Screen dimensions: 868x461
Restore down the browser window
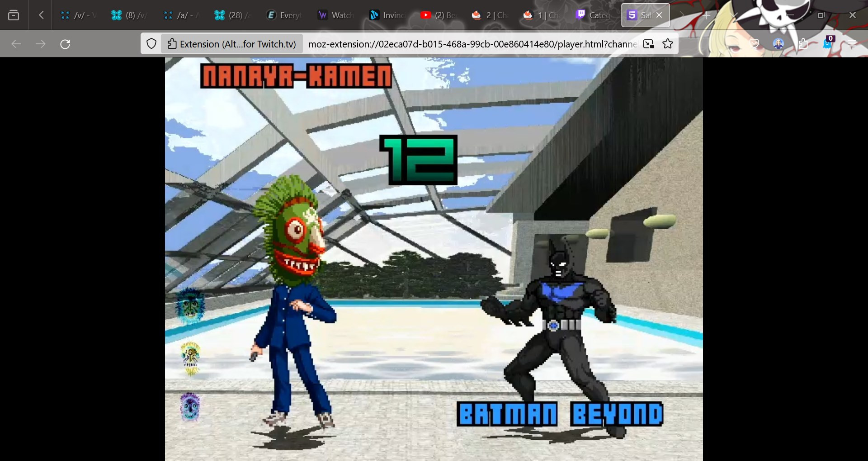click(x=821, y=15)
